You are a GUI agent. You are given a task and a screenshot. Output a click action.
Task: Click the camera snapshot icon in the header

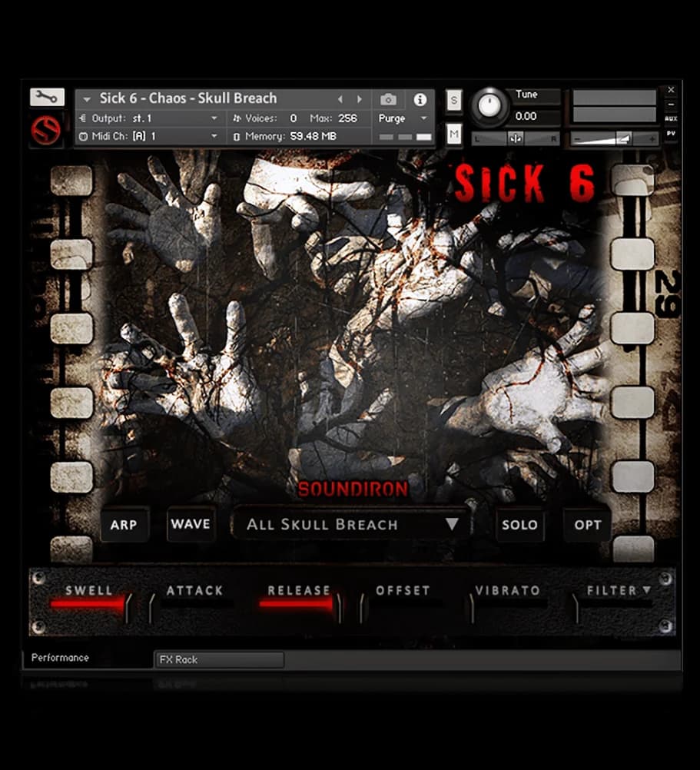388,99
